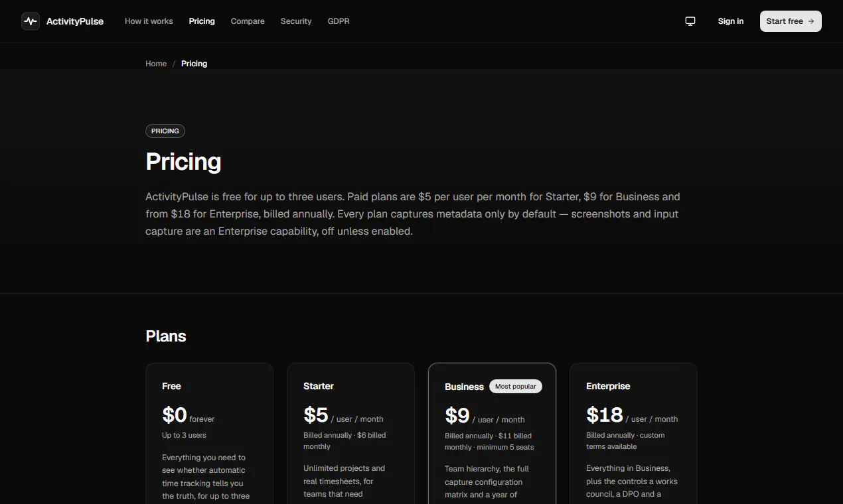Open the Compare nav item
This screenshot has width=843, height=504.
(248, 21)
